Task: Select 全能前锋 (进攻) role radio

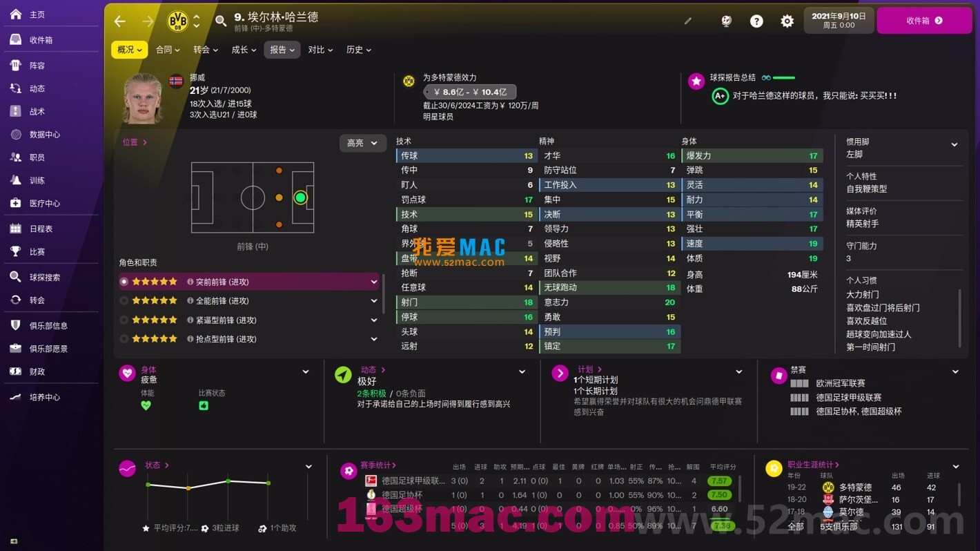Action: tap(124, 301)
